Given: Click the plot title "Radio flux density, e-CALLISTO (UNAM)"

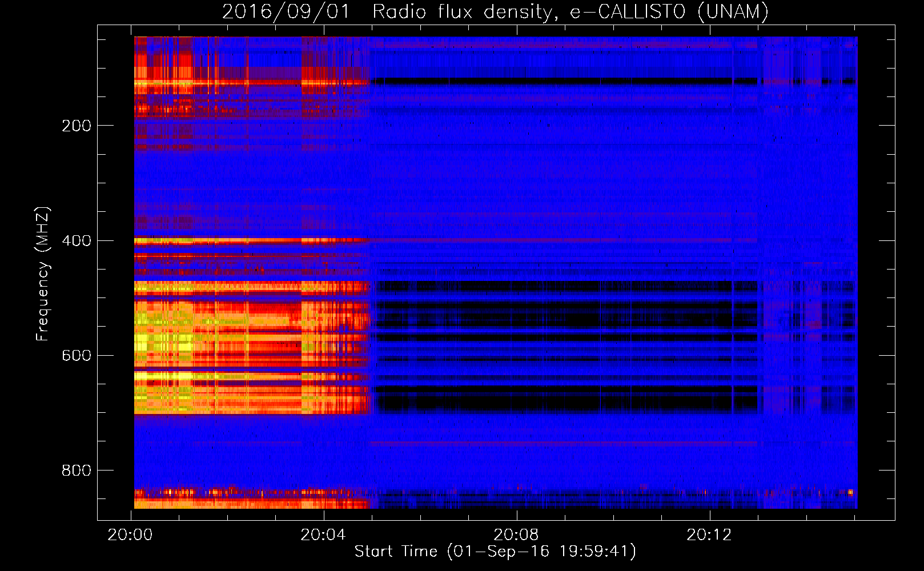Looking at the screenshot, I should pyautogui.click(x=571, y=11).
